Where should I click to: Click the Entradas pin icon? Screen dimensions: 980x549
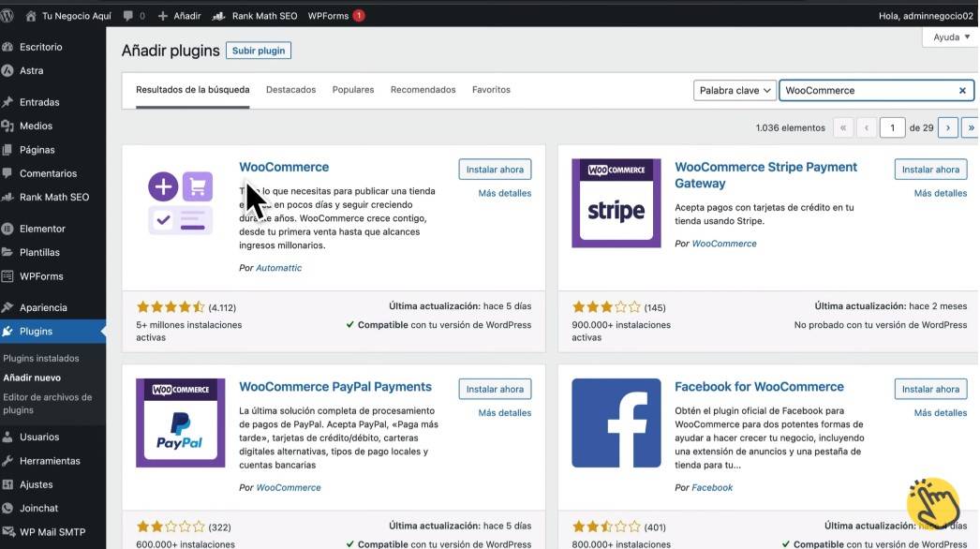[7, 102]
